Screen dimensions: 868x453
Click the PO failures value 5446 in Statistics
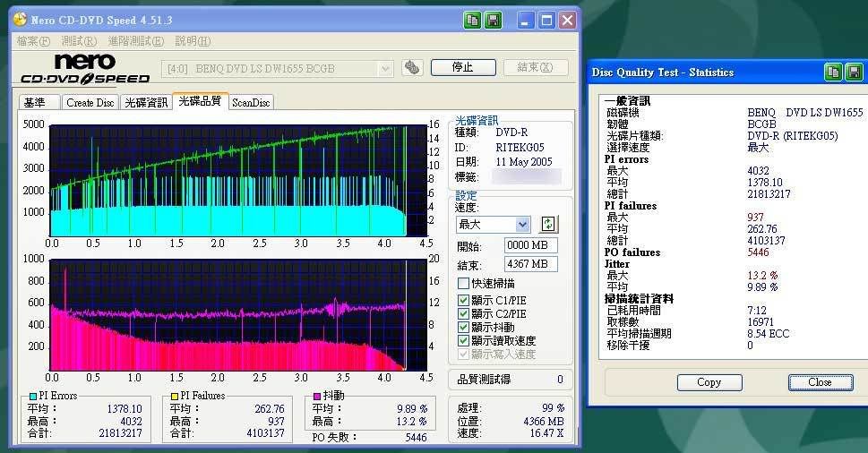coord(758,252)
